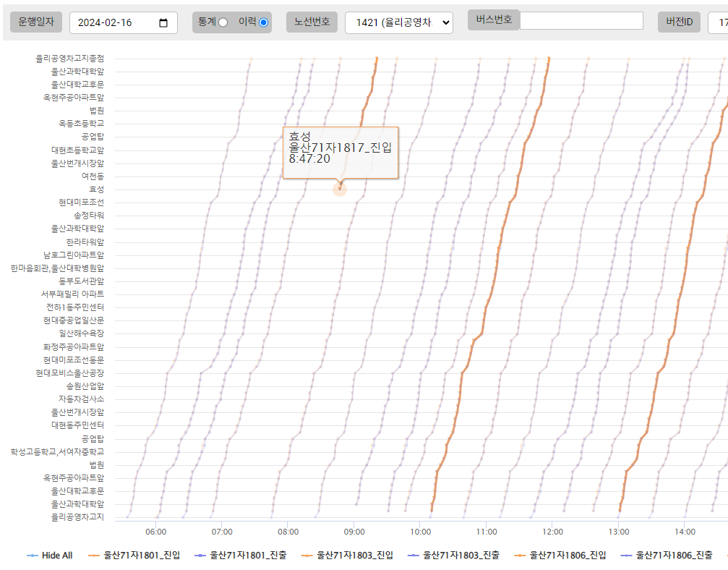Click the highlighted 효성 data point marker
Image resolution: width=728 pixels, height=570 pixels.
click(340, 189)
